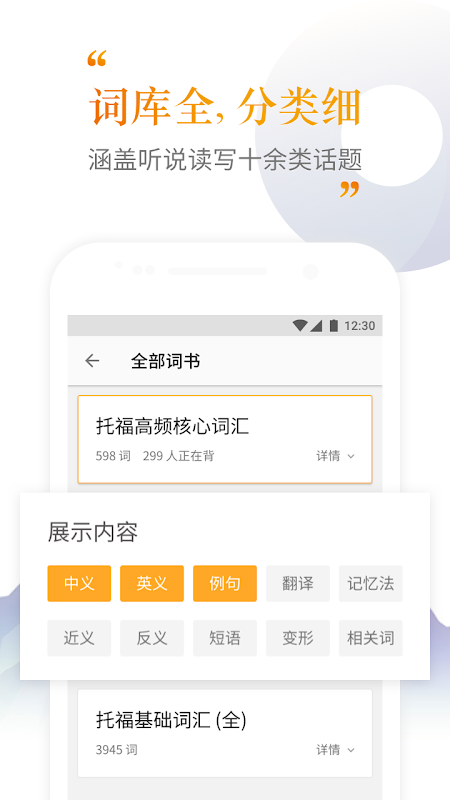Disable the 例句 display option

coord(224,583)
